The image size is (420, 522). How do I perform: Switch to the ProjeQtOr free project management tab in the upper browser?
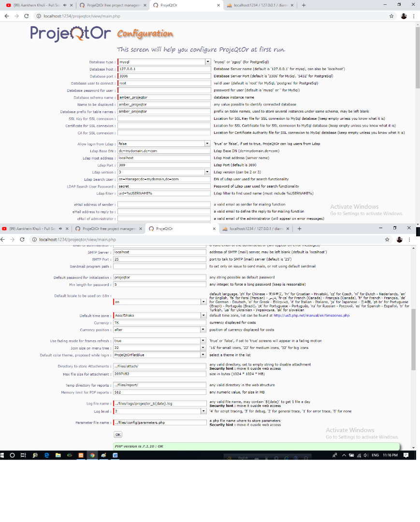(x=113, y=5)
